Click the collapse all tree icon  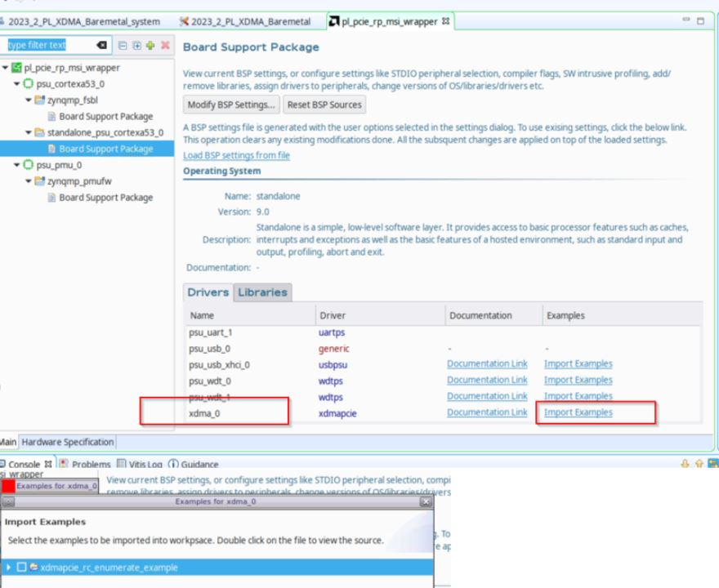[x=121, y=44]
